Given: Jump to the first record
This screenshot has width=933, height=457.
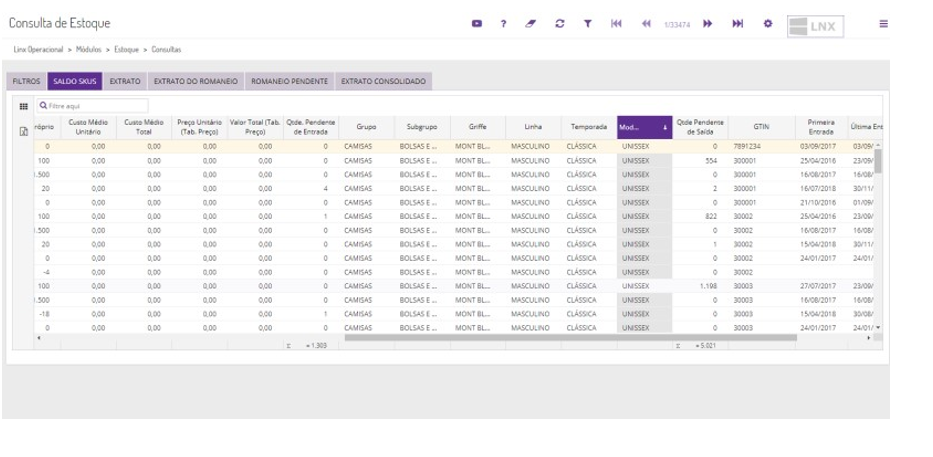Looking at the screenshot, I should (x=616, y=24).
